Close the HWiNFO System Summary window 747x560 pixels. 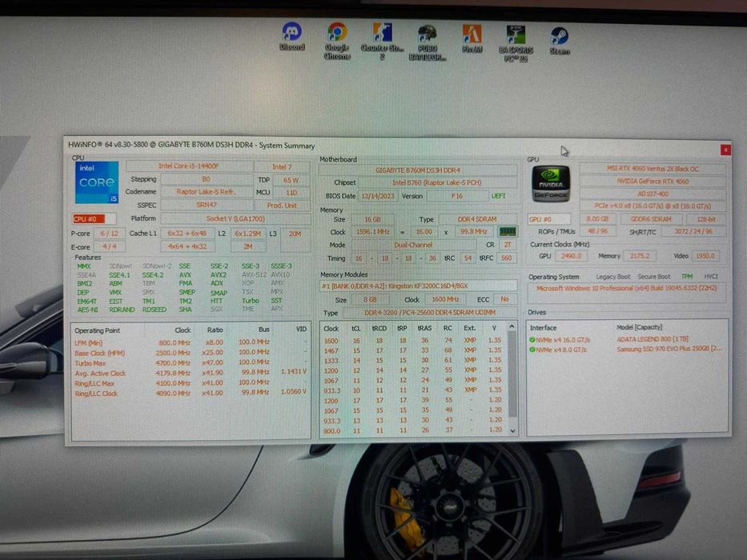pos(725,150)
